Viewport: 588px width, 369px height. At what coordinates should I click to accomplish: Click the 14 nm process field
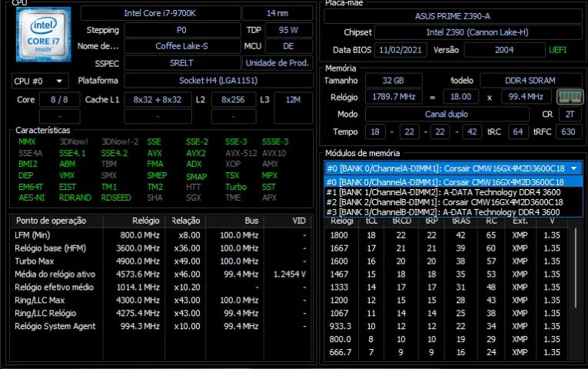(277, 13)
